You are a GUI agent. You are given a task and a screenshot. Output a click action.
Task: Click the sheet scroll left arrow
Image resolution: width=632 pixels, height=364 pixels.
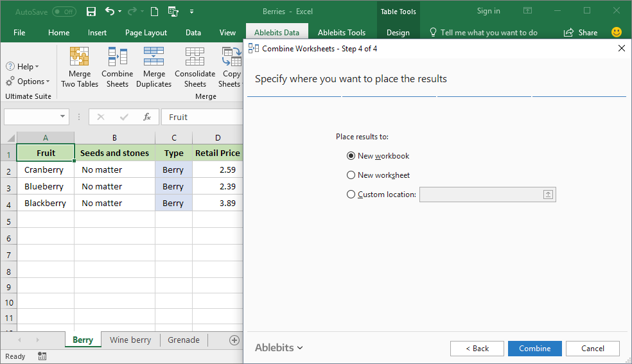point(19,340)
